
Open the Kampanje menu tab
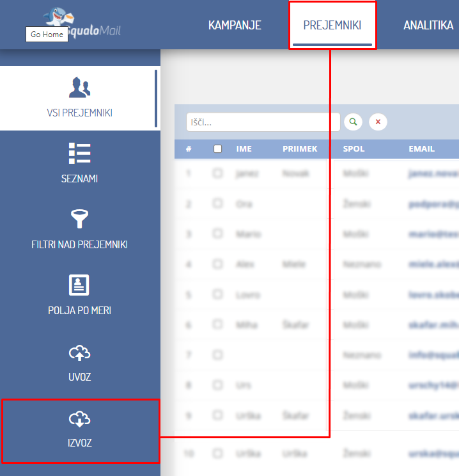[x=235, y=26]
